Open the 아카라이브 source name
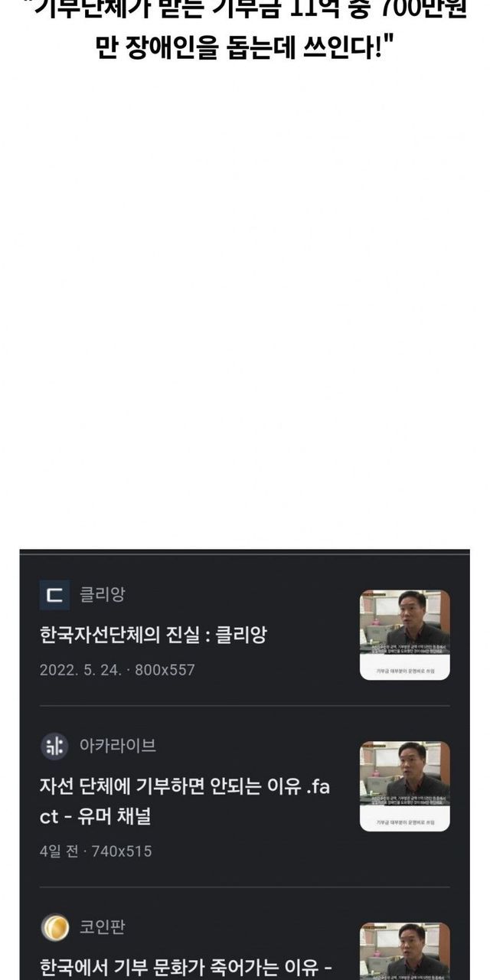Screen dimensions: 490x980 pos(118,746)
